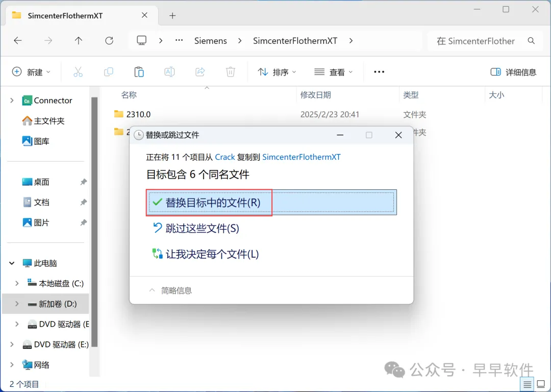Click the This PC monitor icon in address bar
This screenshot has width=551, height=392.
142,40
